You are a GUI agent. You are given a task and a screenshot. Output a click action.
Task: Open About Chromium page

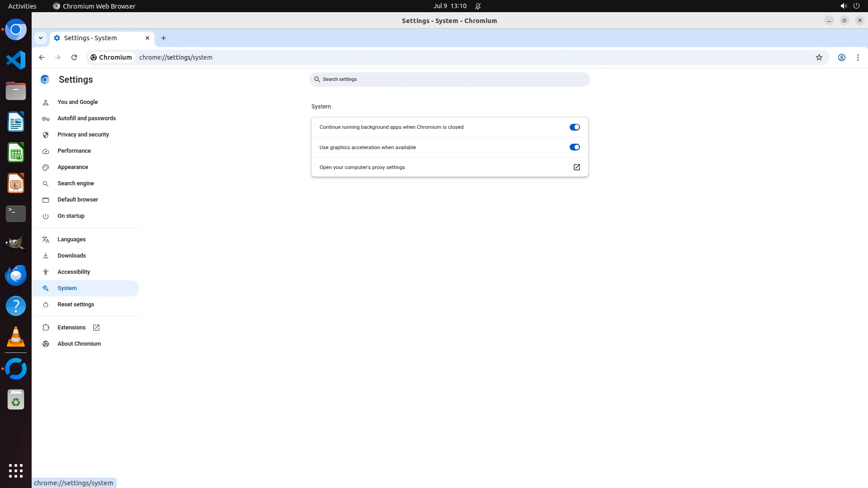click(79, 344)
